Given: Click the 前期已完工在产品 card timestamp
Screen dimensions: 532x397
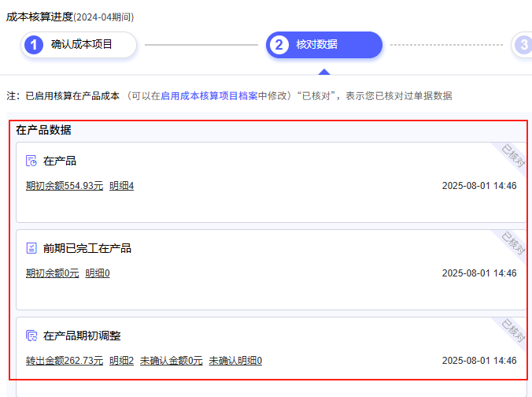Looking at the screenshot, I should [479, 273].
